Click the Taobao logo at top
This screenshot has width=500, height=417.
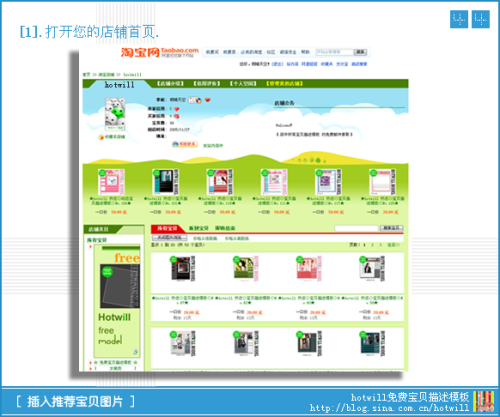[x=159, y=52]
